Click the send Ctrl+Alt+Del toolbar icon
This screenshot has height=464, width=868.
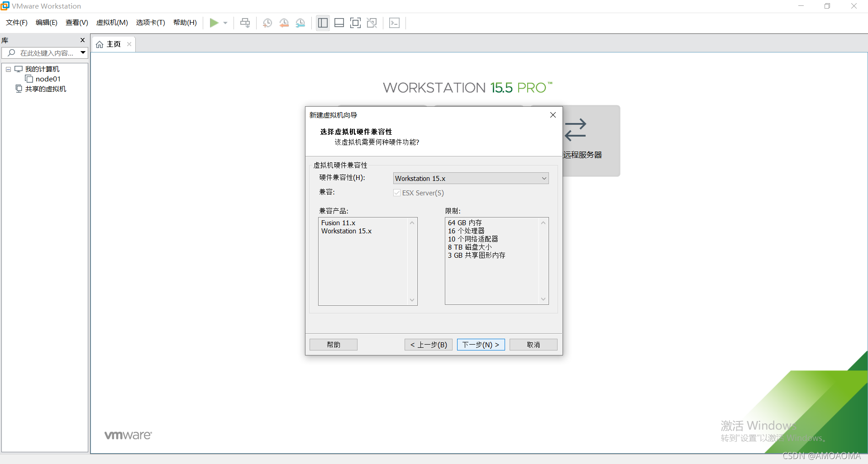tap(245, 23)
